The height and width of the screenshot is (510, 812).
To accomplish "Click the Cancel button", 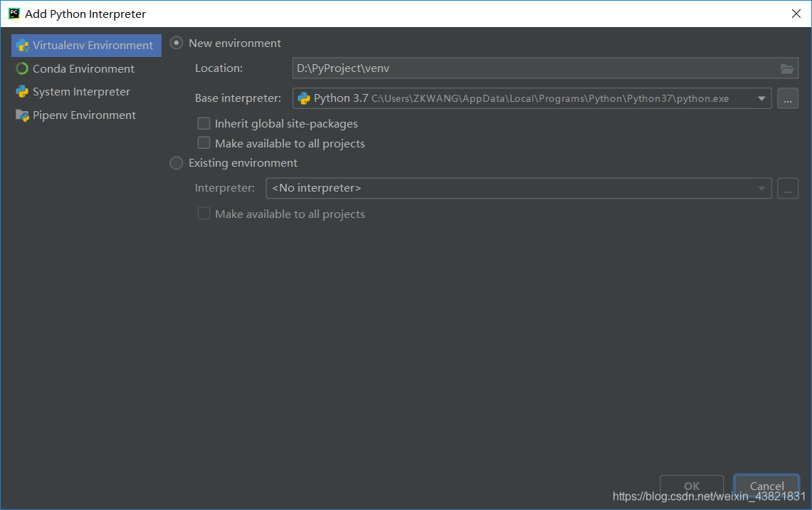I will 767,486.
